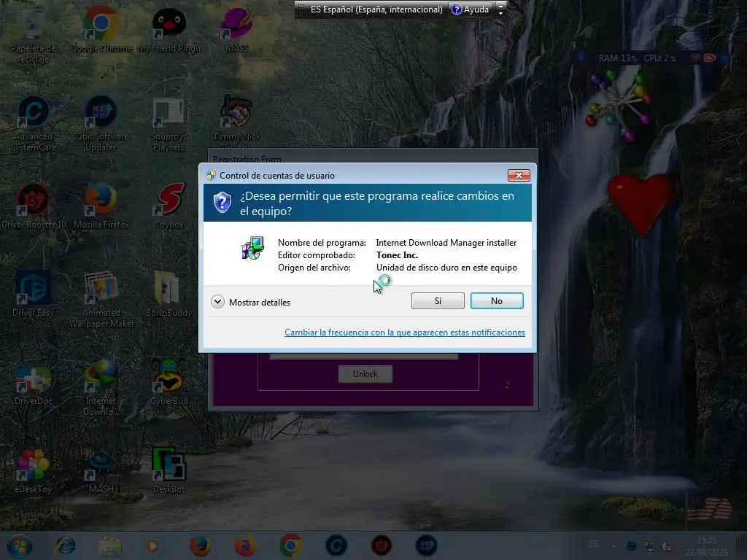Click the UAC shield question icon
The width and height of the screenshot is (747, 560).
tap(222, 203)
